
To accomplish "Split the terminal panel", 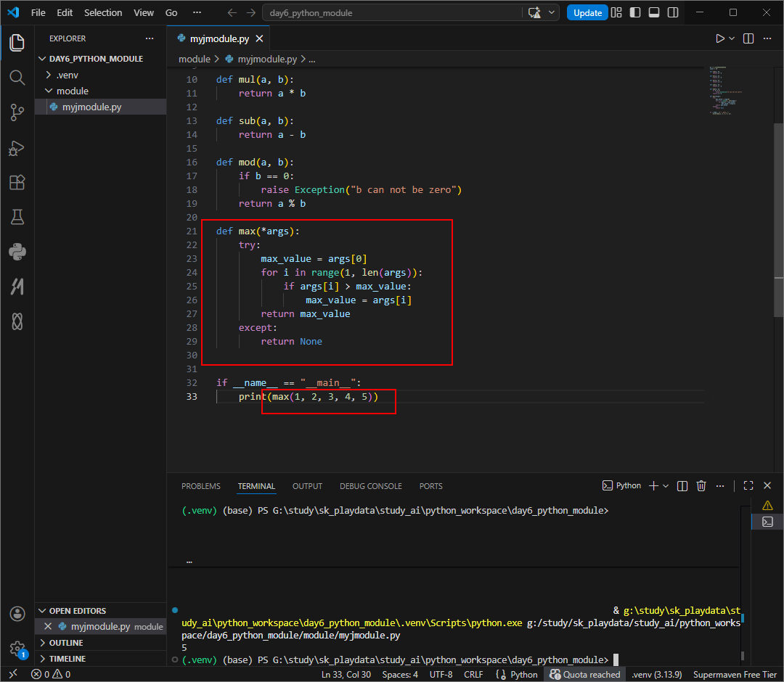I will point(682,485).
